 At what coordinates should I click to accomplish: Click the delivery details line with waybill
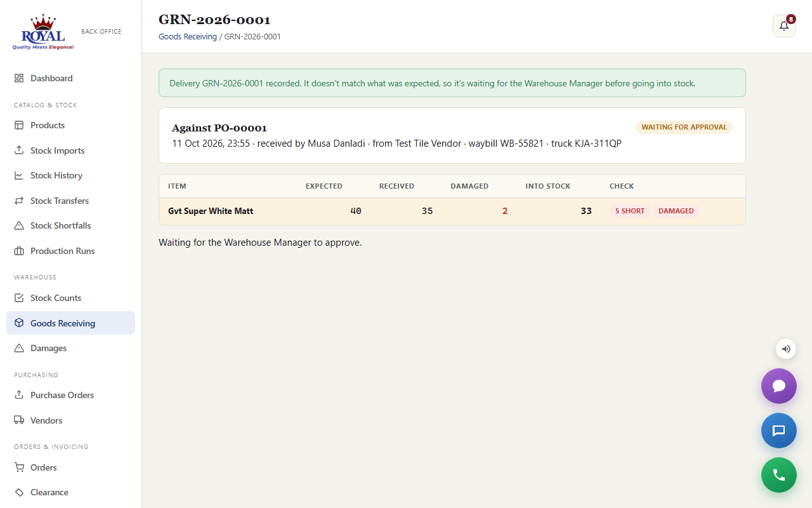tap(396, 144)
